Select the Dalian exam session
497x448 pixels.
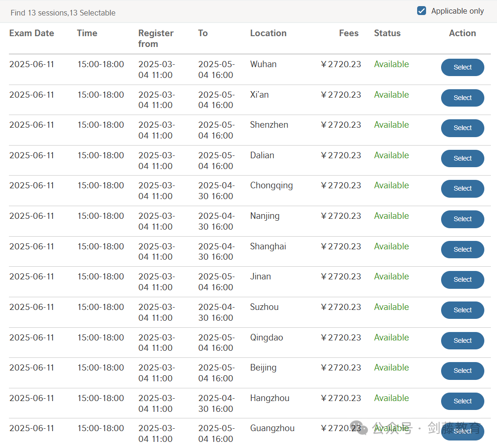[462, 158]
